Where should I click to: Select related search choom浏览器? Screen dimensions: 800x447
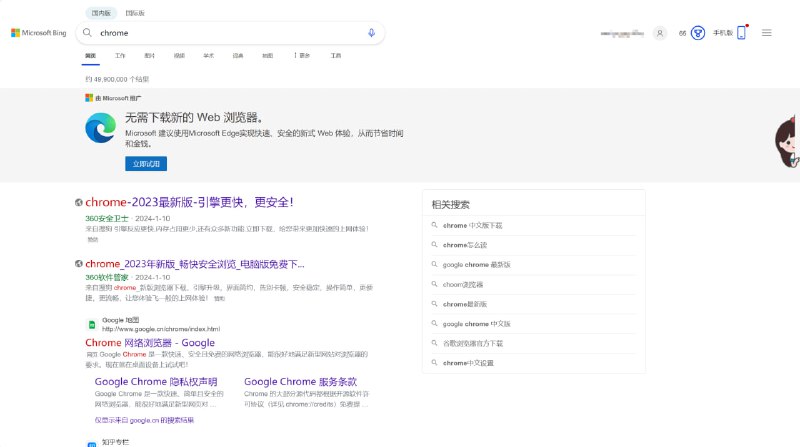463,284
